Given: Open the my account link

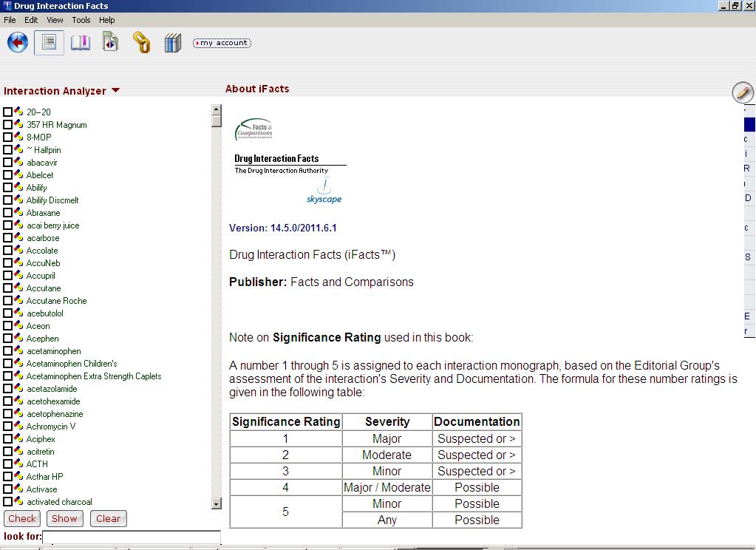Looking at the screenshot, I should click(x=222, y=43).
